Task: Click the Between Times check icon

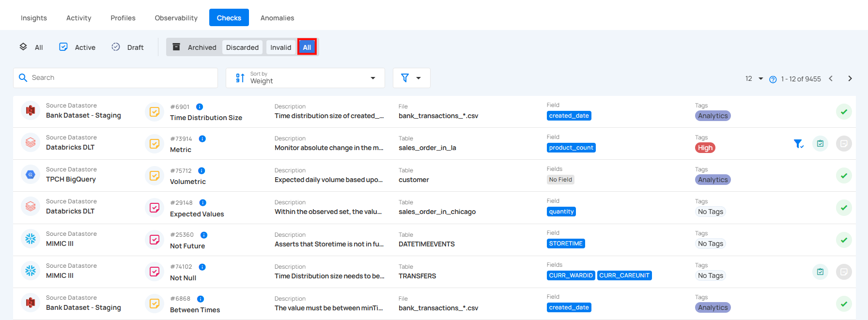Action: (155, 304)
